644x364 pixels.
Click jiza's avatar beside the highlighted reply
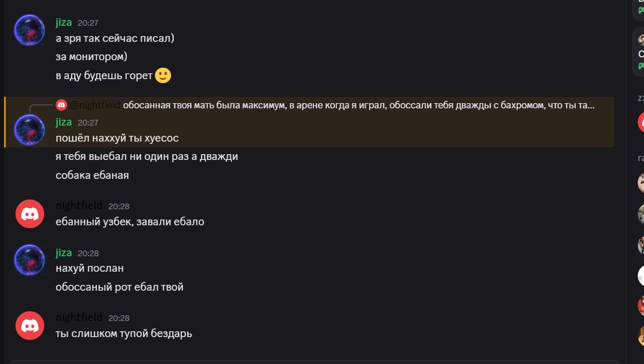click(x=29, y=130)
